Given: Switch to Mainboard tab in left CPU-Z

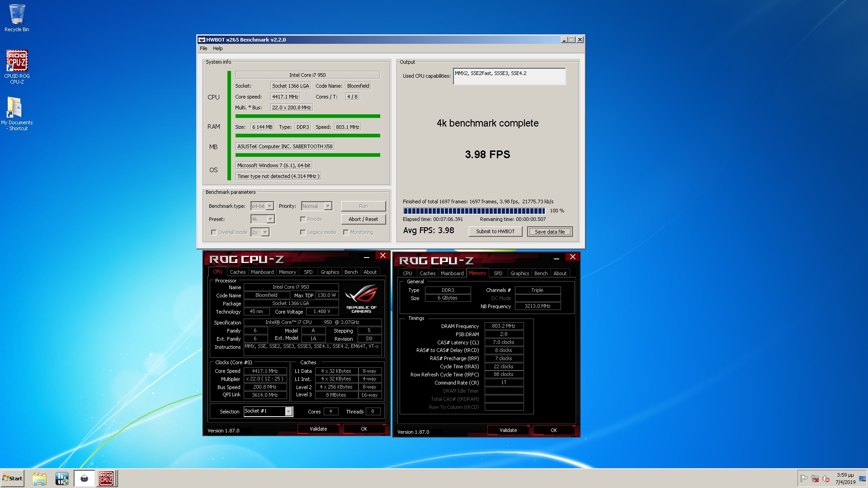Looking at the screenshot, I should pos(262,272).
